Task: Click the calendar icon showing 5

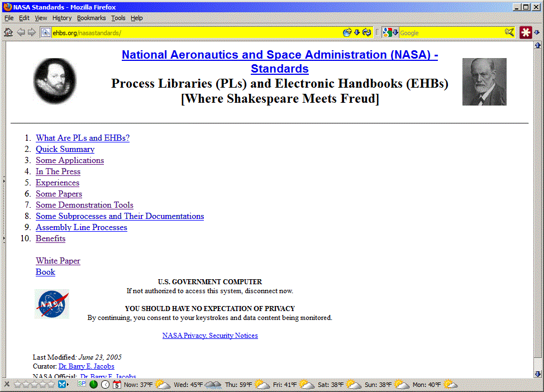Action: point(117,384)
